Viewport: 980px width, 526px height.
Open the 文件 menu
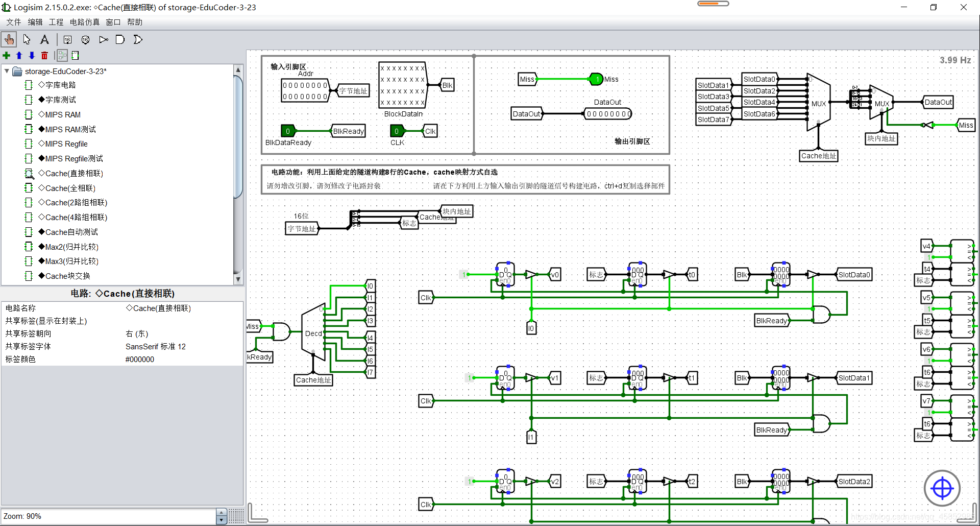(14, 22)
